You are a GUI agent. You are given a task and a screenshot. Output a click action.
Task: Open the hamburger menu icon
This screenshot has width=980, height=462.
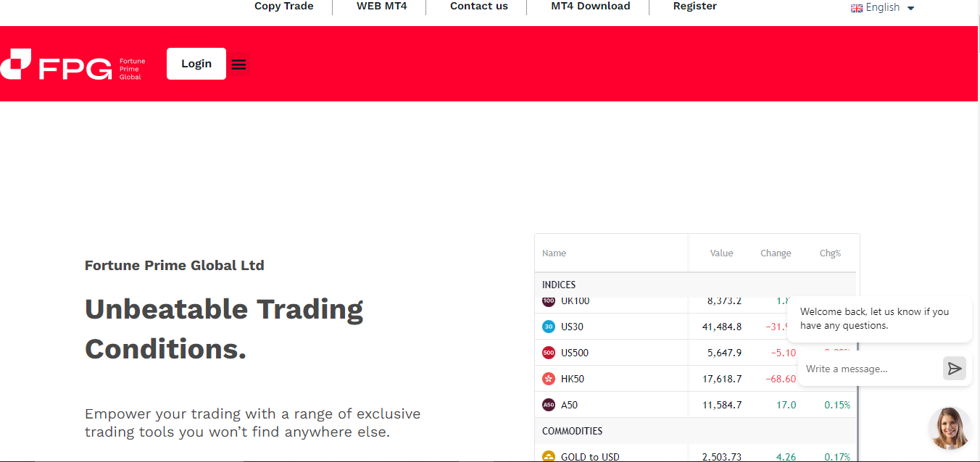238,64
